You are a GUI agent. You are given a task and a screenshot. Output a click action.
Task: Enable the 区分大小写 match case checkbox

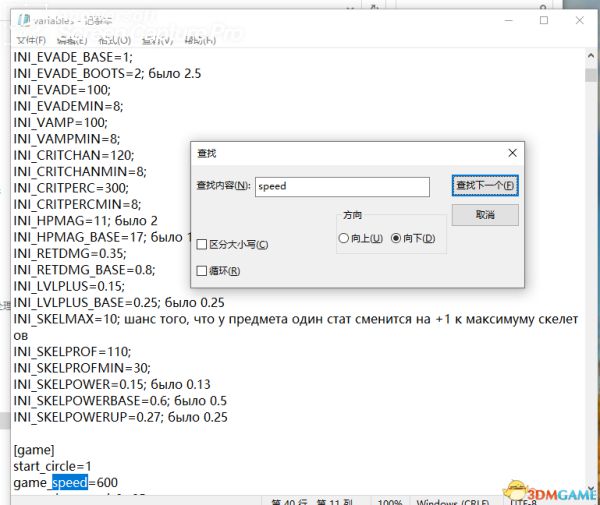(x=203, y=245)
